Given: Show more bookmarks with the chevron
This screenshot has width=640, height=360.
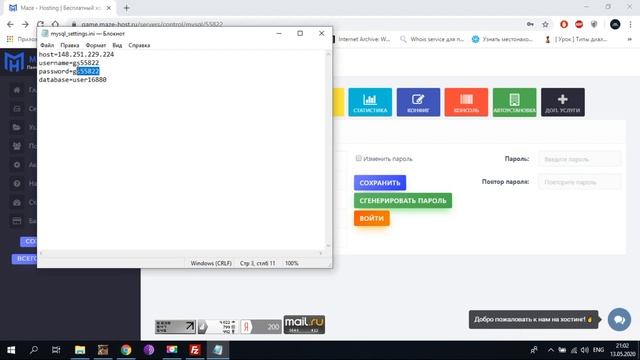Looking at the screenshot, I should (x=629, y=39).
